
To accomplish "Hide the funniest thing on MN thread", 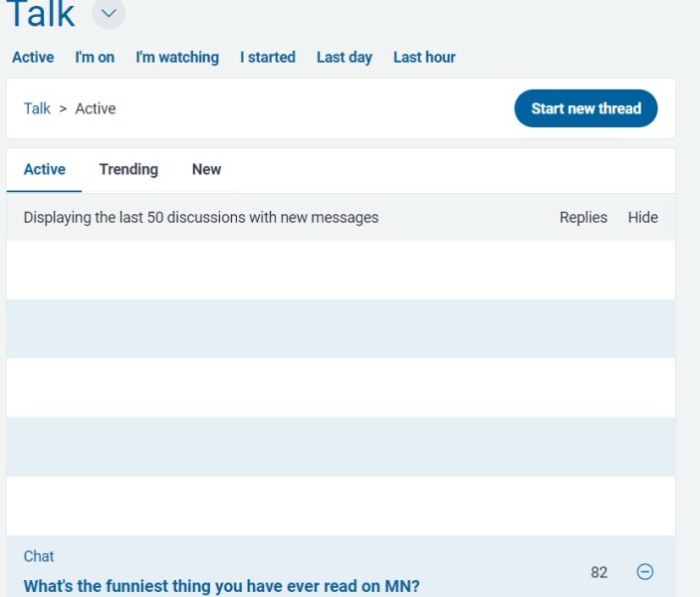I will coord(644,571).
